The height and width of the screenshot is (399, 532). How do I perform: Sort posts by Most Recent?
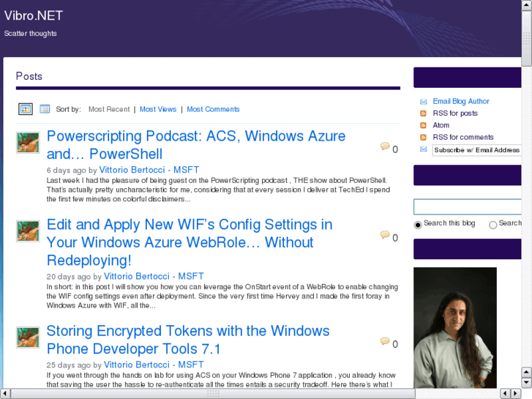[109, 109]
